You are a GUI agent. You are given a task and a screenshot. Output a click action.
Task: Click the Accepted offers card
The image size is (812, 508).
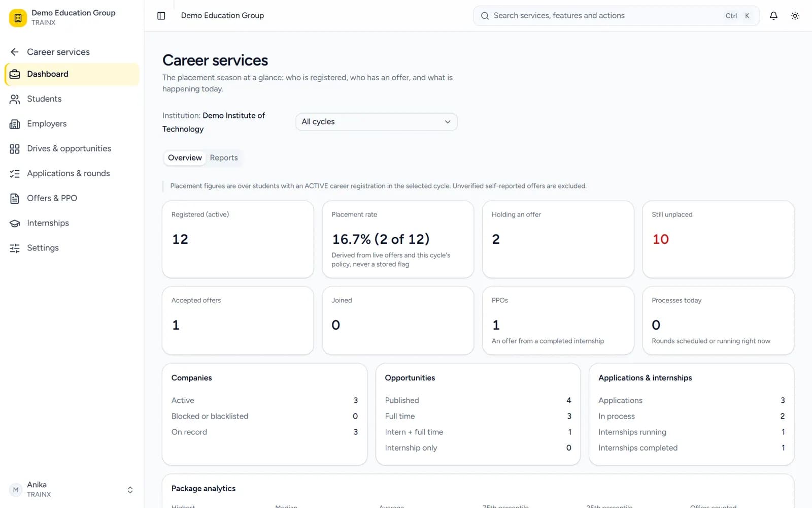[238, 321]
